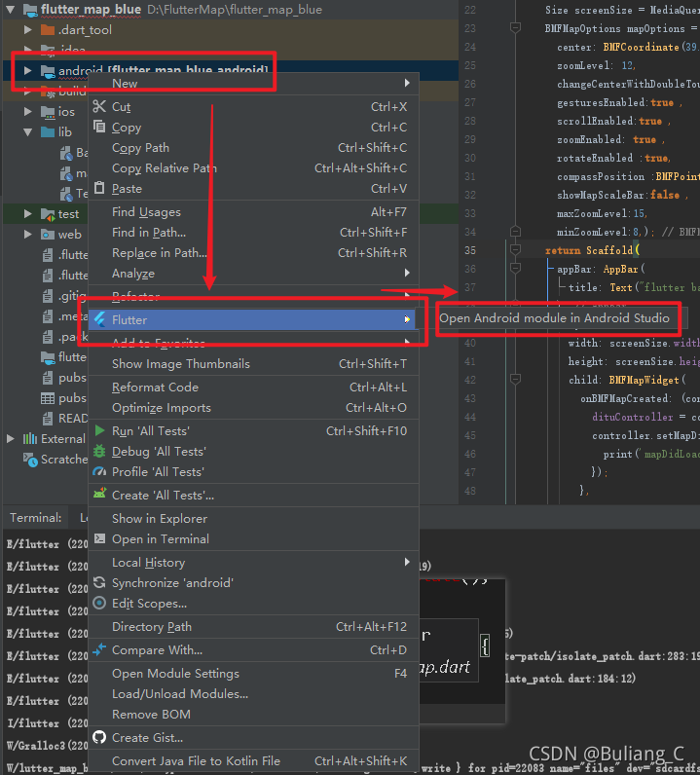This screenshot has height=775, width=700.
Task: Click the GitHub icon beside Create Gist
Action: [99, 737]
